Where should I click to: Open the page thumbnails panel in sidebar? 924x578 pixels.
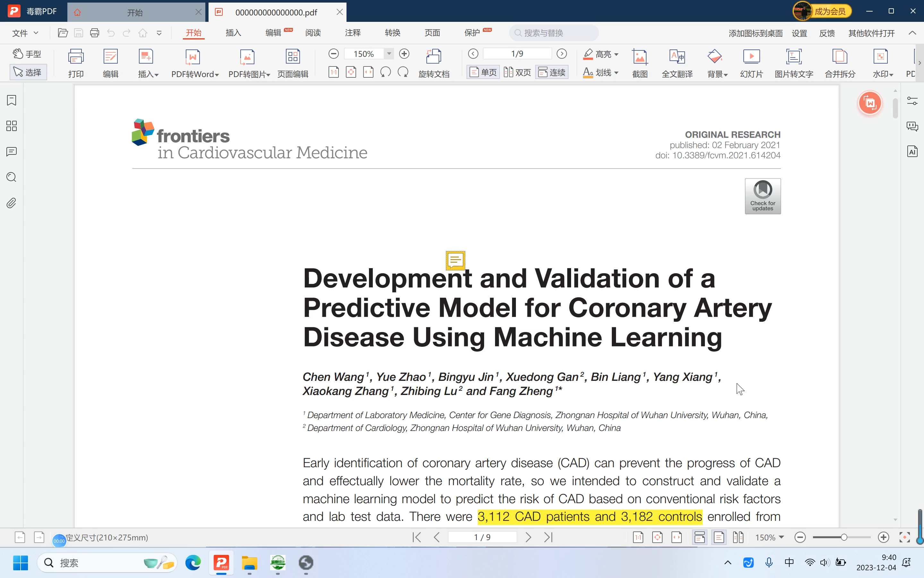coord(12,126)
